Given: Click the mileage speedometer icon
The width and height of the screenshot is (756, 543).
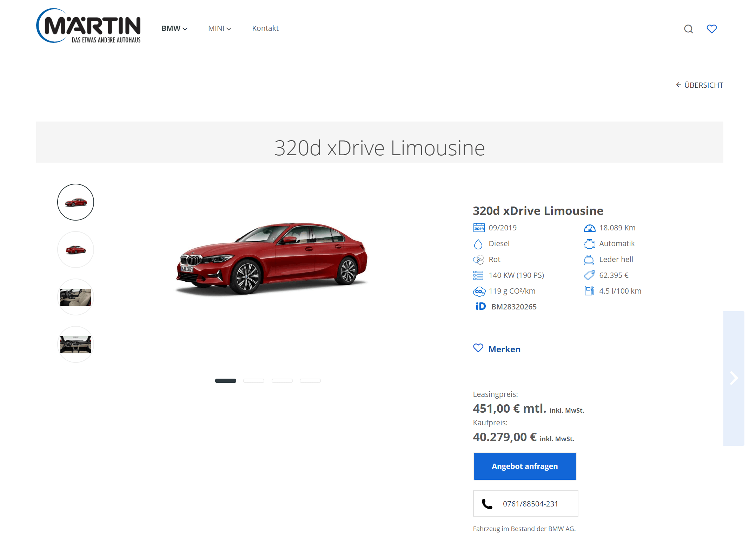Looking at the screenshot, I should [590, 228].
